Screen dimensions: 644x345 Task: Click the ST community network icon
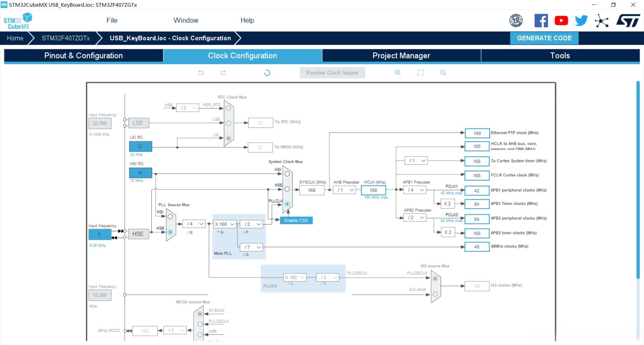[601, 21]
